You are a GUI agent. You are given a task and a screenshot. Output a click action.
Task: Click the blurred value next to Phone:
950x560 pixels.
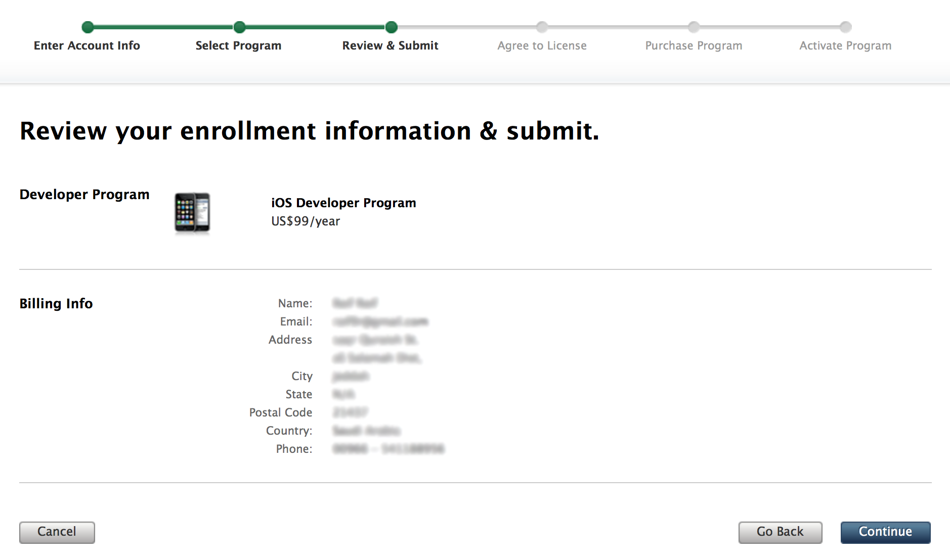click(x=388, y=449)
